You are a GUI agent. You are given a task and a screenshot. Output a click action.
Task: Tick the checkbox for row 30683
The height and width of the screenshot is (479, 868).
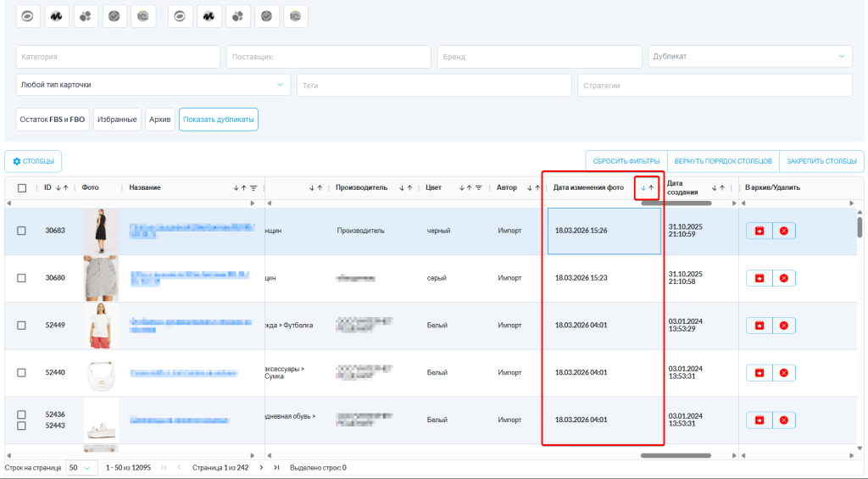coord(22,231)
